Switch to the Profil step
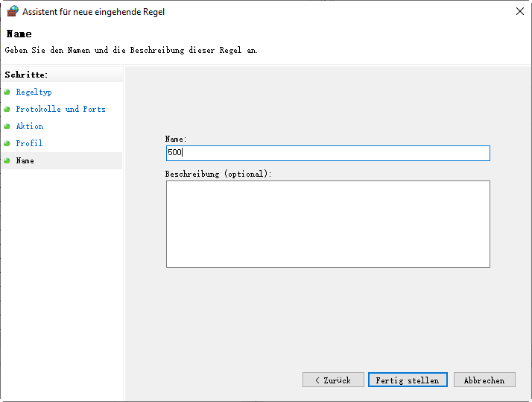Image resolution: width=532 pixels, height=402 pixels. pos(29,143)
